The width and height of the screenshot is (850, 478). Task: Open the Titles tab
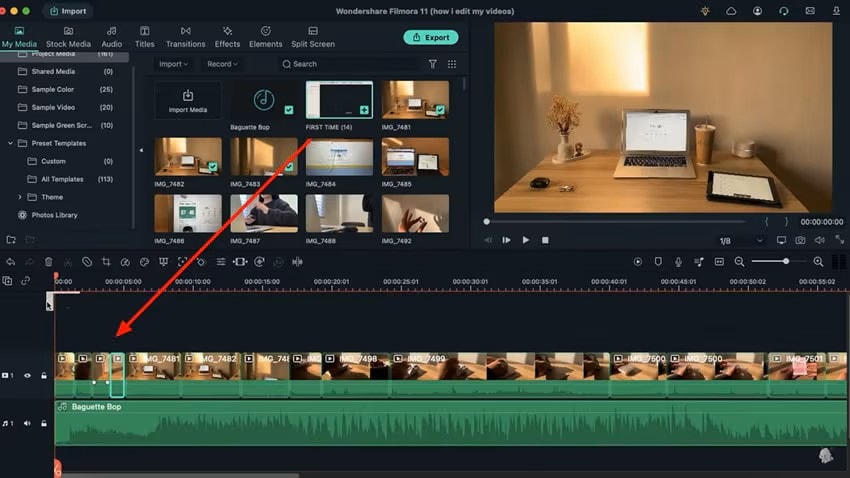(x=145, y=37)
